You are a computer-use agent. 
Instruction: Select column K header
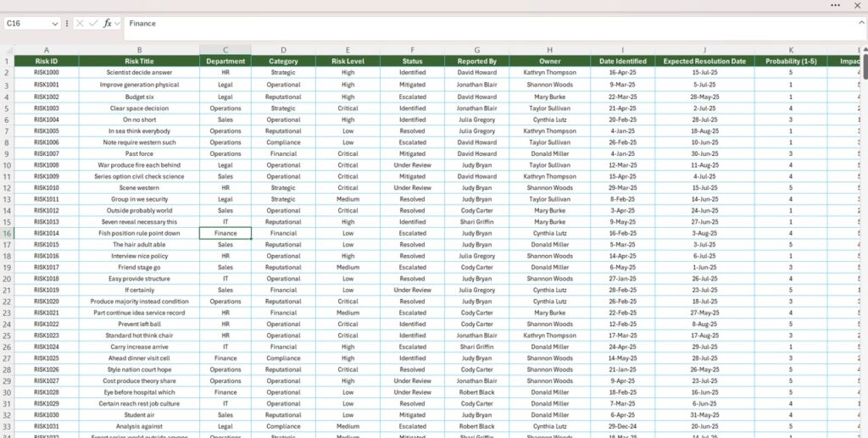pos(791,50)
